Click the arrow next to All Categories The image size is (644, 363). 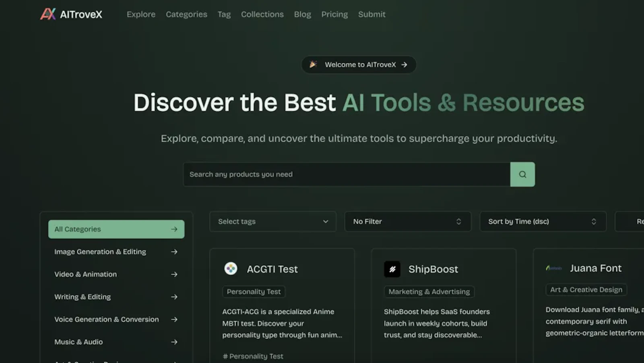tap(174, 229)
